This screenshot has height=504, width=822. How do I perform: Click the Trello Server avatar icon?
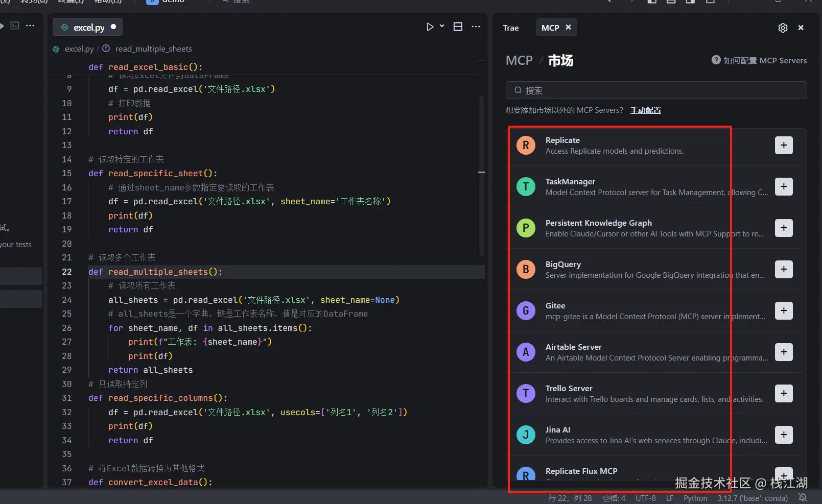526,393
